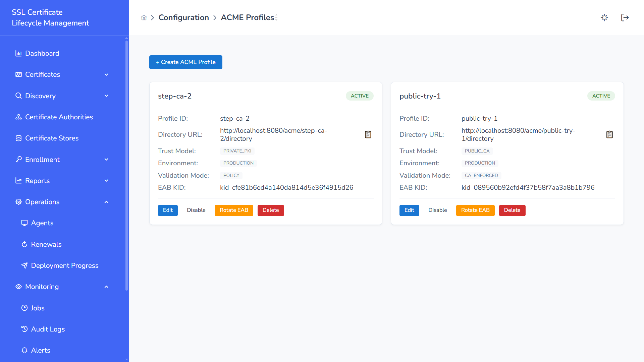Log out using the exit icon

point(625,17)
